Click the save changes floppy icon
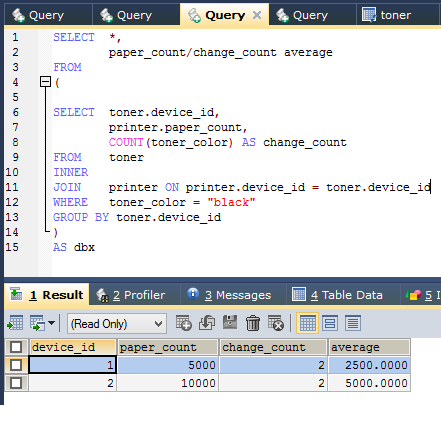Image resolution: width=441 pixels, height=421 pixels. pyautogui.click(x=230, y=323)
